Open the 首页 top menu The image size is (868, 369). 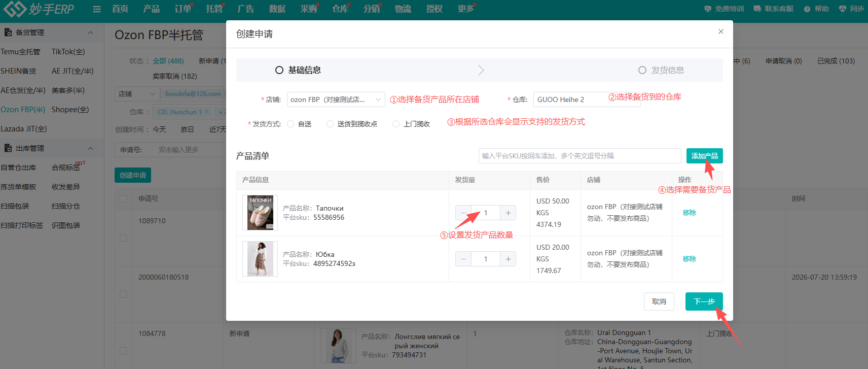click(x=120, y=9)
